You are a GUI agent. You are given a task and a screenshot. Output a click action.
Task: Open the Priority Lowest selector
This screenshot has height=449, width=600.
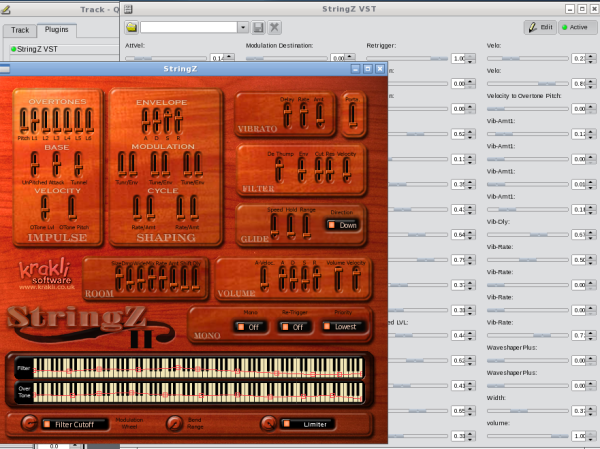pyautogui.click(x=346, y=326)
